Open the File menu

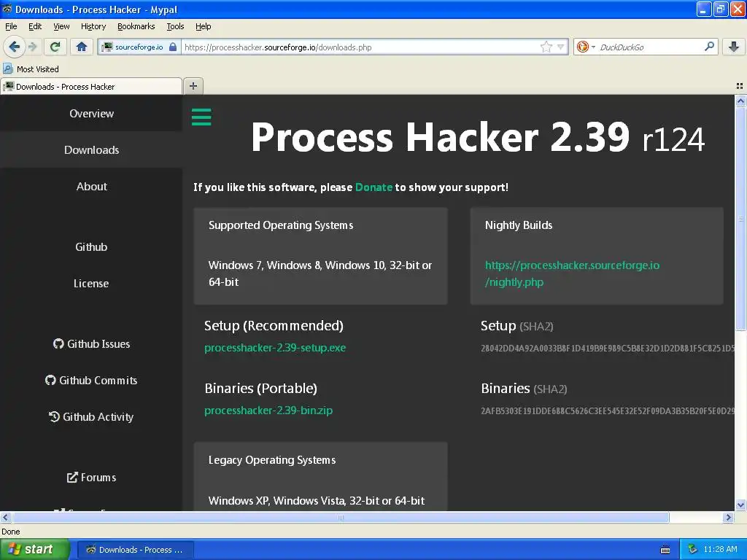click(11, 26)
